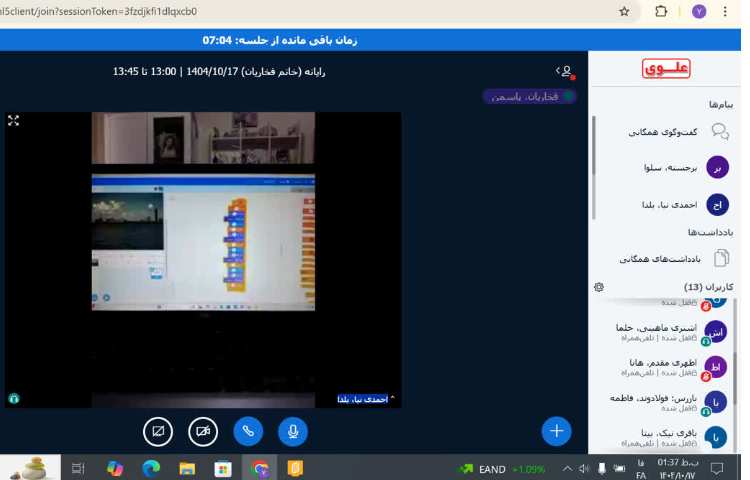Select user اشتری ماهینی، حلما
The width and height of the screenshot is (750, 480).
[663, 332]
